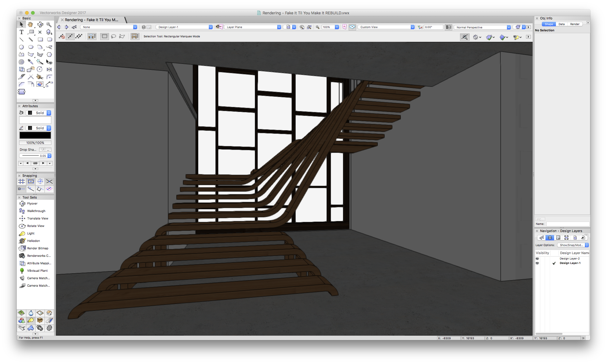607x364 pixels.
Task: Toggle Snap to Object
Action: [31, 181]
